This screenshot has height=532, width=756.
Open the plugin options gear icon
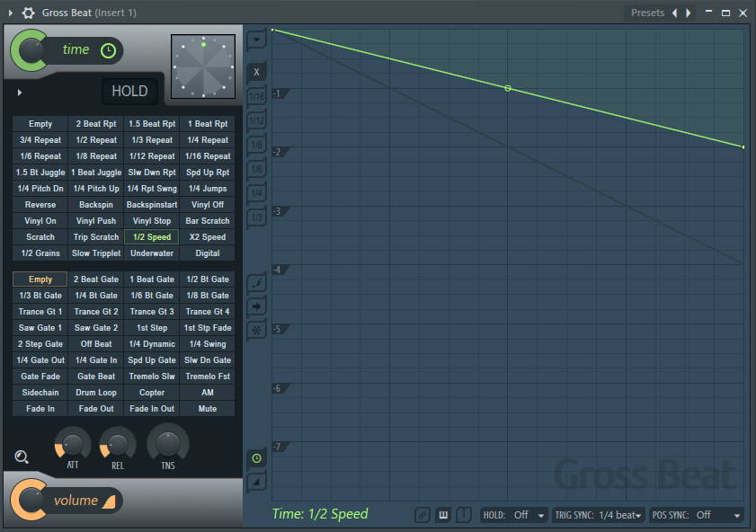(x=29, y=13)
